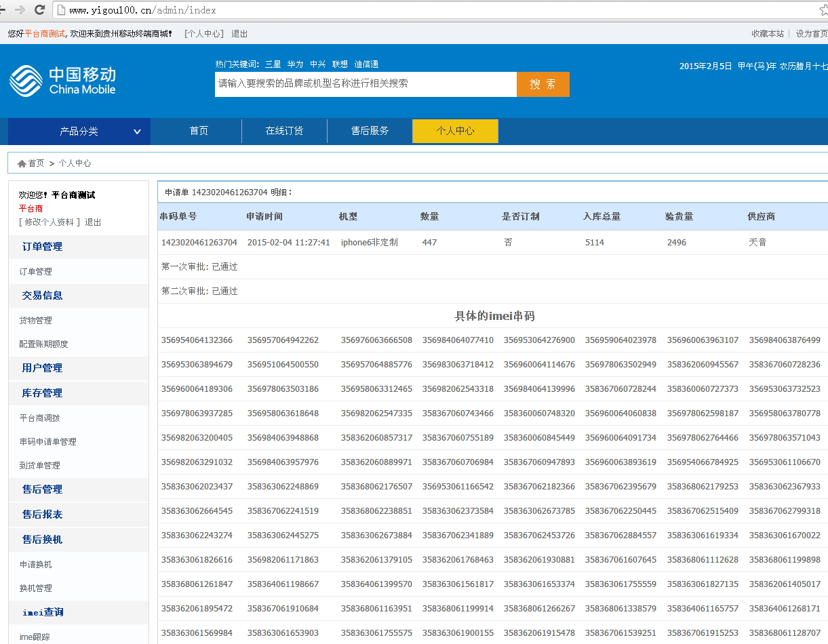Click the 供应商 column header
The width and height of the screenshot is (828, 644).
pos(761,217)
